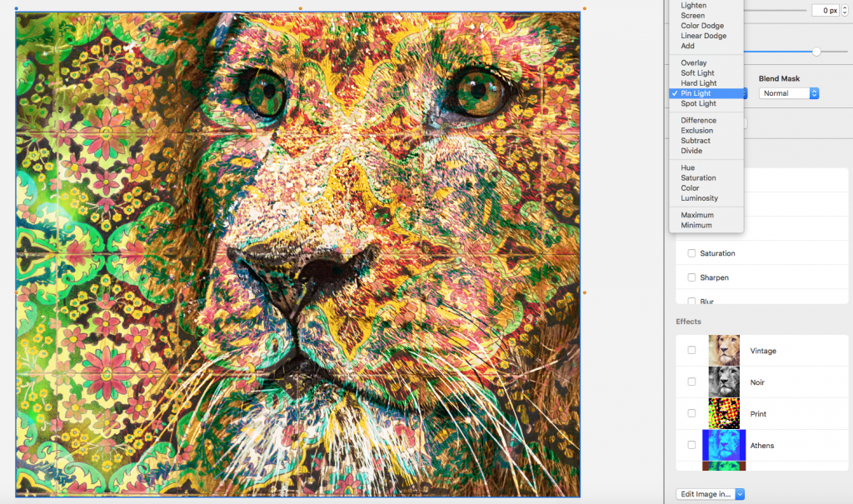This screenshot has width=853, height=504.
Task: Open the Blend Mask dropdown
Action: (789, 93)
